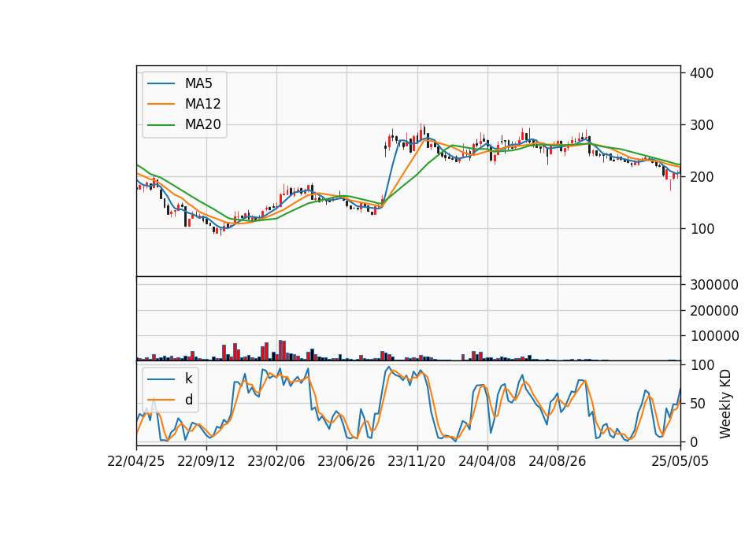Viewport: 756px width, 543px height.
Task: Click the 24/08/26 date axis label
Action: point(558,461)
